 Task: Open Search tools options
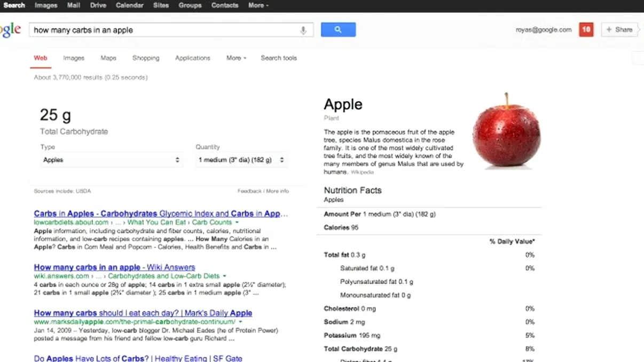click(x=278, y=58)
